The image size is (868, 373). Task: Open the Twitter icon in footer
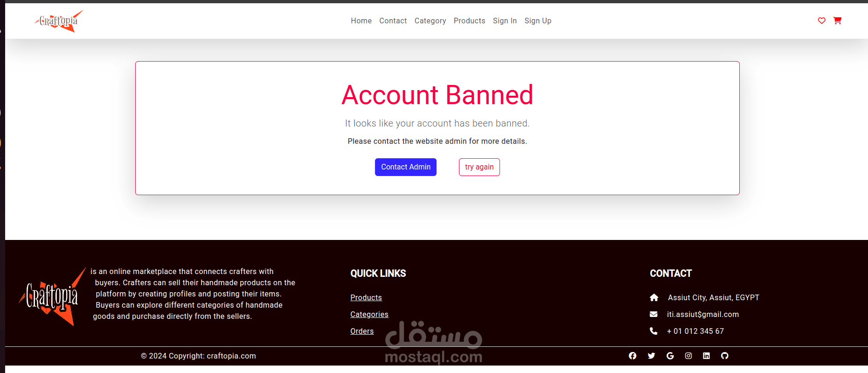651,356
